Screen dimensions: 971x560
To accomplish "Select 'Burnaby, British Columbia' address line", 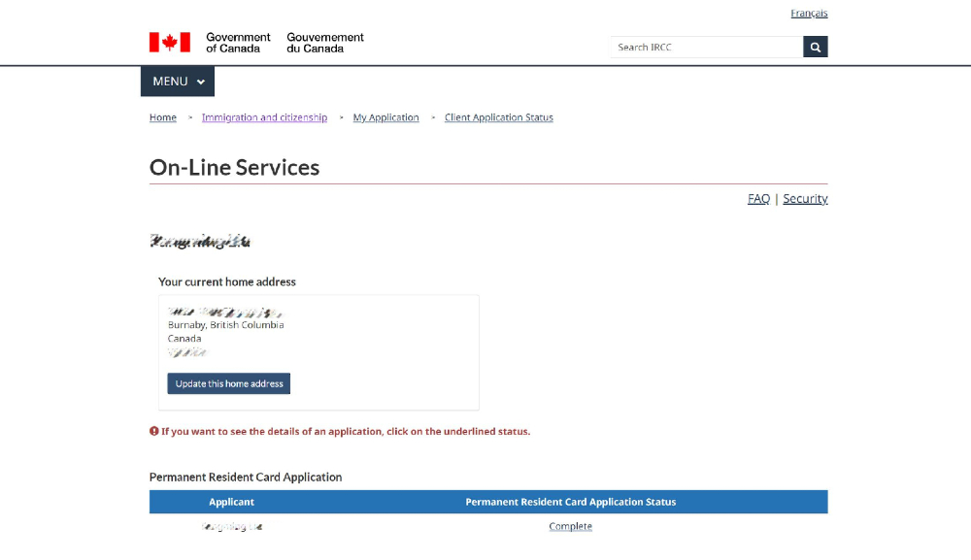I will [x=226, y=325].
